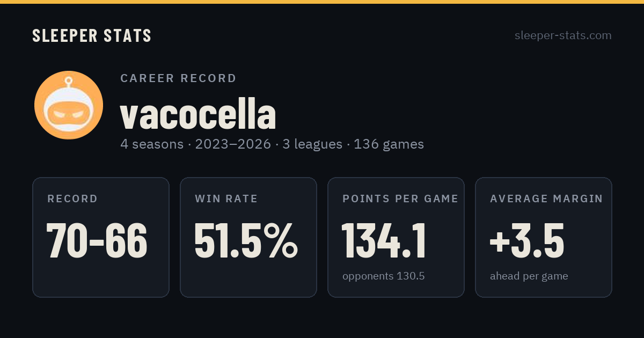Click the +3.5 margin value
The image size is (644, 338).
pyautogui.click(x=527, y=241)
